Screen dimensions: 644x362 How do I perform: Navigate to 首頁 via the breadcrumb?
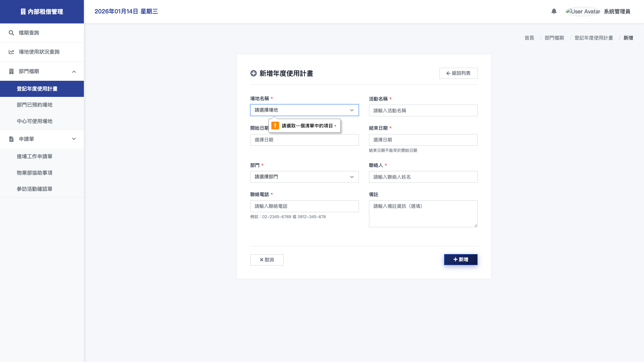(x=529, y=38)
